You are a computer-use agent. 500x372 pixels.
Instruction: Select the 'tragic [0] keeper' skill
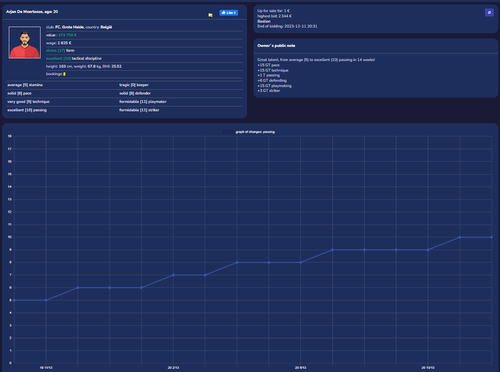(x=134, y=85)
